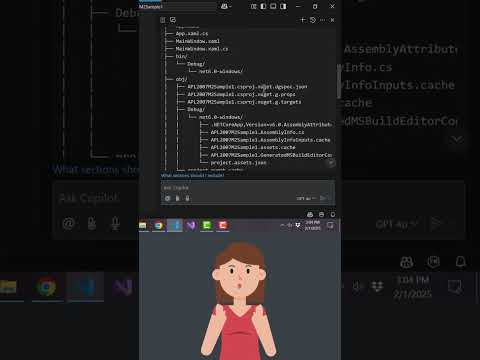Click the APL2007M2Sample1.assets.cache line
The width and height of the screenshot is (480, 360).
pyautogui.click(x=253, y=147)
